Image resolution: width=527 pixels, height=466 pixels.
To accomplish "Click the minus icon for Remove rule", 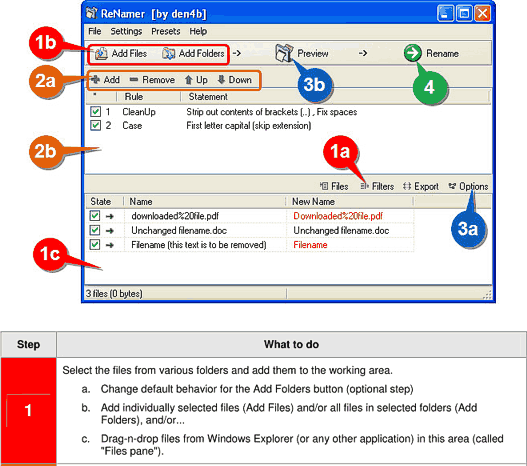I will tap(134, 80).
